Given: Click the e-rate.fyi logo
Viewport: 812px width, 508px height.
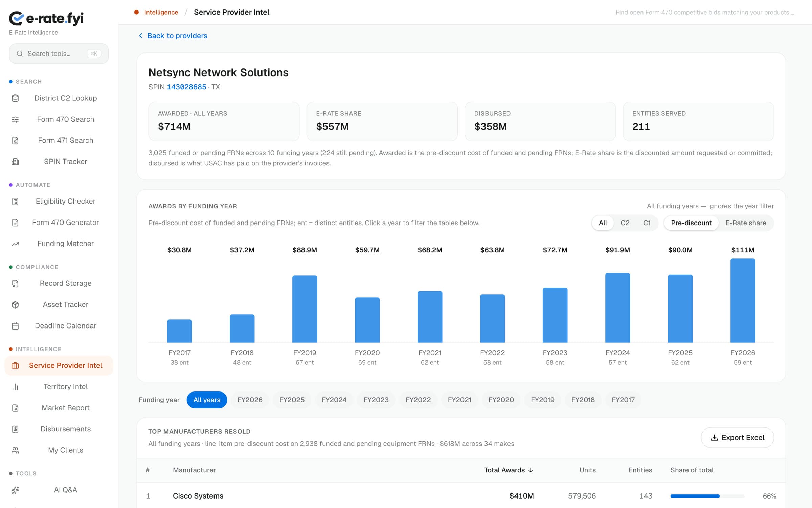Looking at the screenshot, I should pyautogui.click(x=46, y=18).
